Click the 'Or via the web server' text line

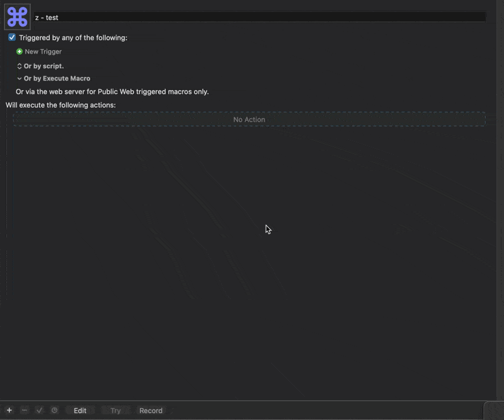click(112, 92)
